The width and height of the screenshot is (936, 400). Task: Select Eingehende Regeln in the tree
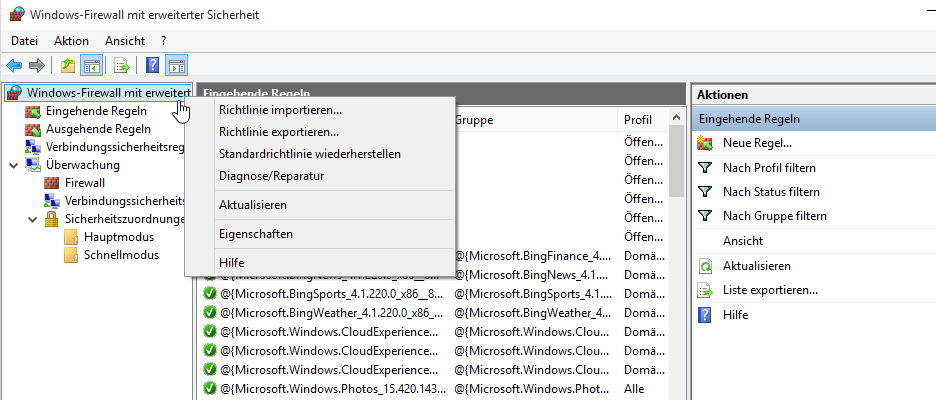96,112
